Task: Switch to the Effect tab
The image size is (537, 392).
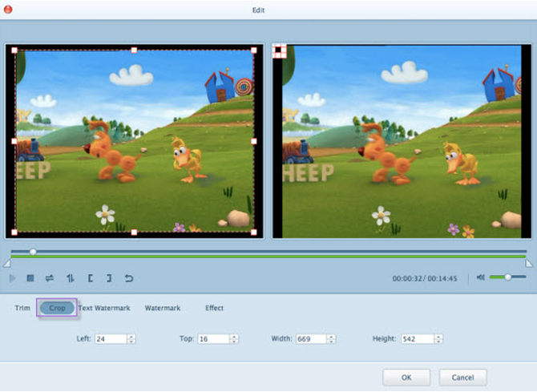Action: tap(214, 308)
